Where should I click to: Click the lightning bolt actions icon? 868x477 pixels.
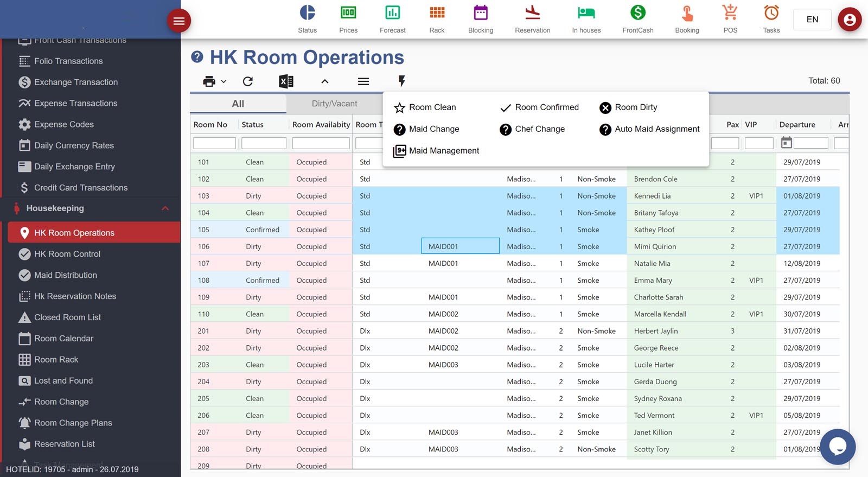point(401,81)
